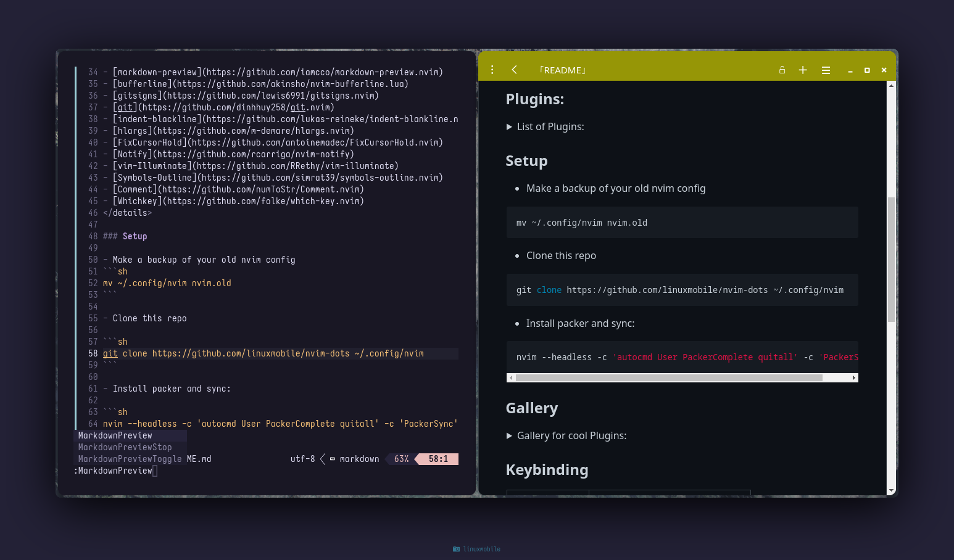Image resolution: width=954 pixels, height=560 pixels.
Task: Open the browser three-dot menu
Action: 492,70
